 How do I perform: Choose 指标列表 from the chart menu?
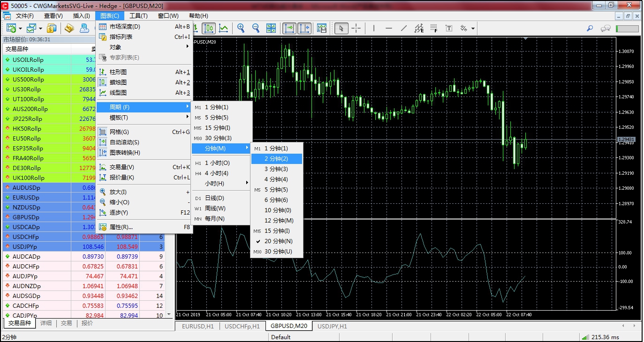(144, 37)
